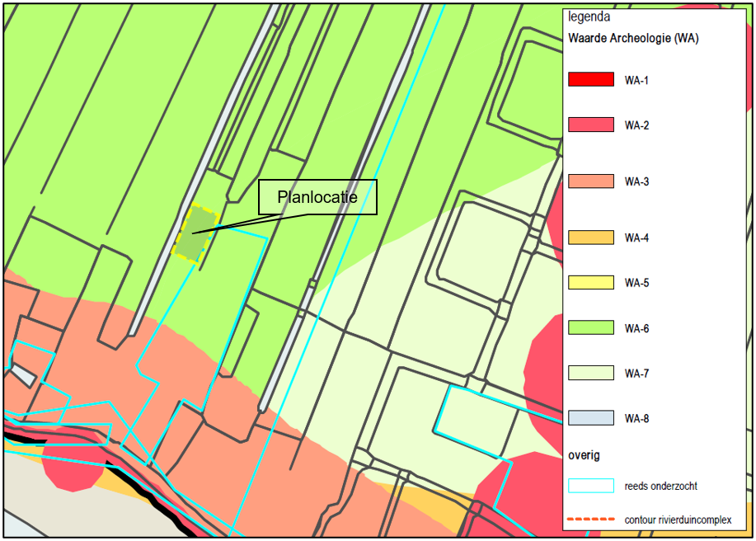Select the 'WA-5' legend label

(636, 283)
